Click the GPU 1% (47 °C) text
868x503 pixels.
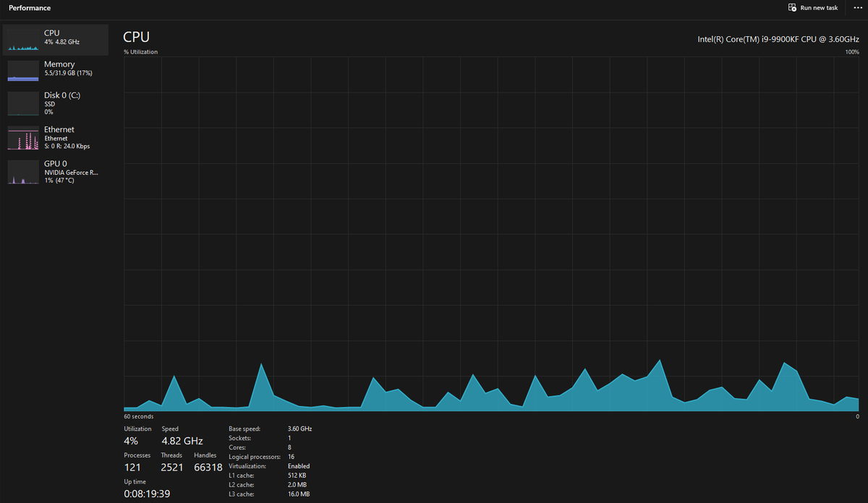click(x=59, y=181)
